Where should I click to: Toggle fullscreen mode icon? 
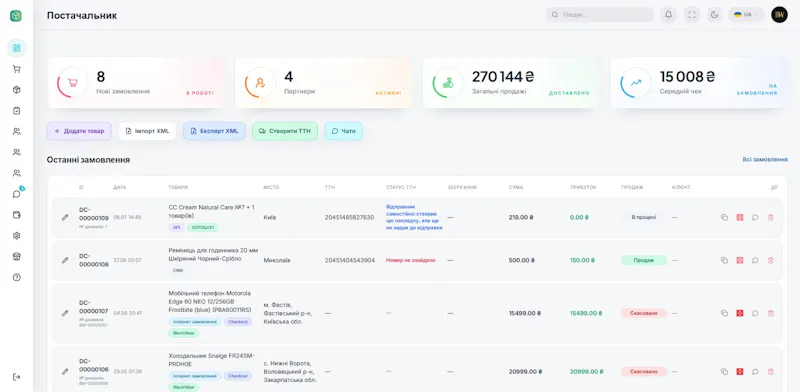tap(692, 15)
